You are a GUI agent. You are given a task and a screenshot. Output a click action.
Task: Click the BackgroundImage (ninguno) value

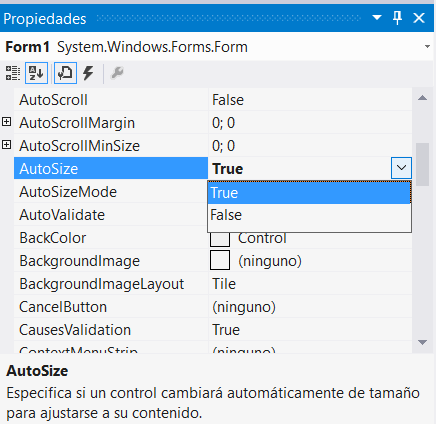click(270, 261)
